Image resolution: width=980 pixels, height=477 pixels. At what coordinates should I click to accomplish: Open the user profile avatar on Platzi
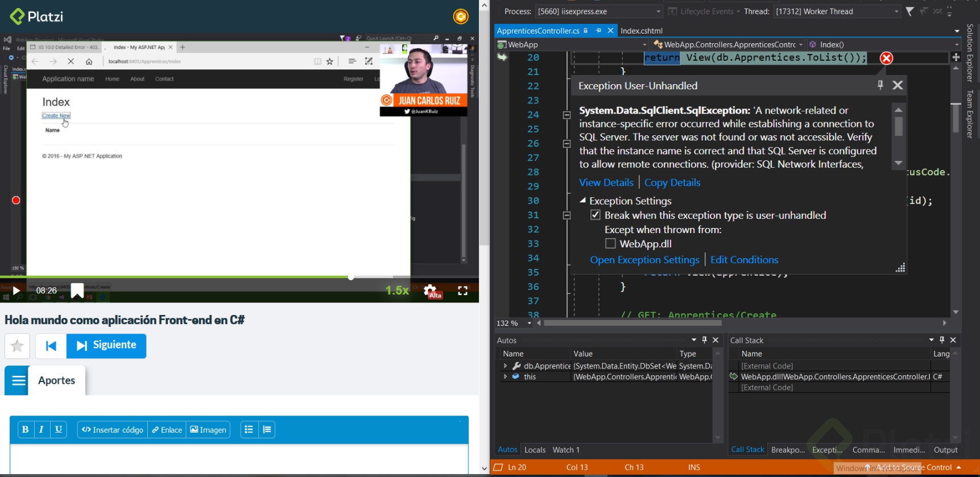point(461,16)
